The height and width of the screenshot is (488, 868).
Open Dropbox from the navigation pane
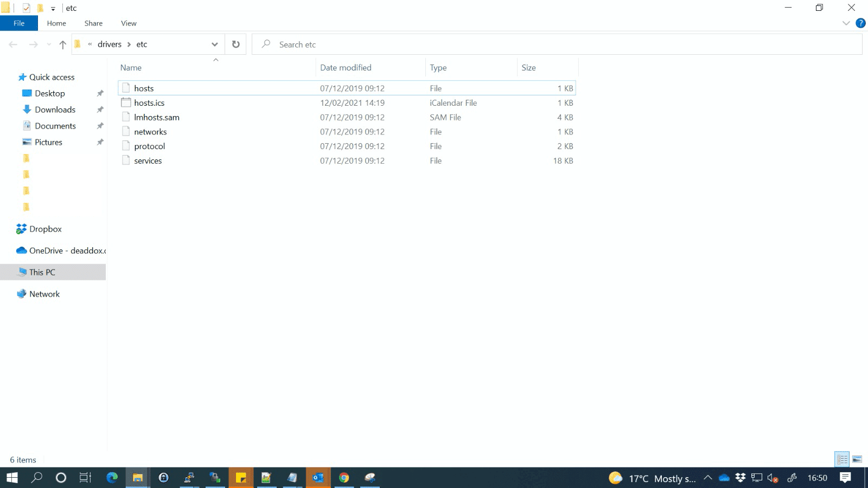click(x=45, y=228)
